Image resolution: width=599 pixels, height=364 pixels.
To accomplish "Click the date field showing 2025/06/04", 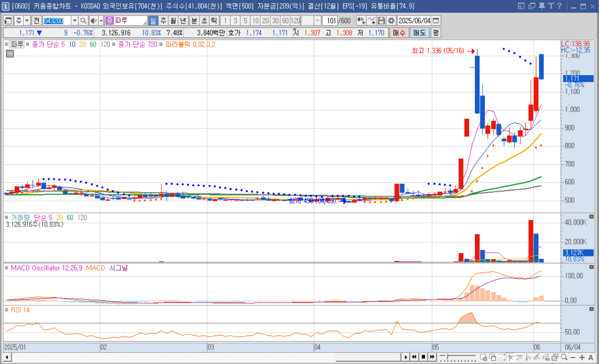I will click(x=414, y=21).
